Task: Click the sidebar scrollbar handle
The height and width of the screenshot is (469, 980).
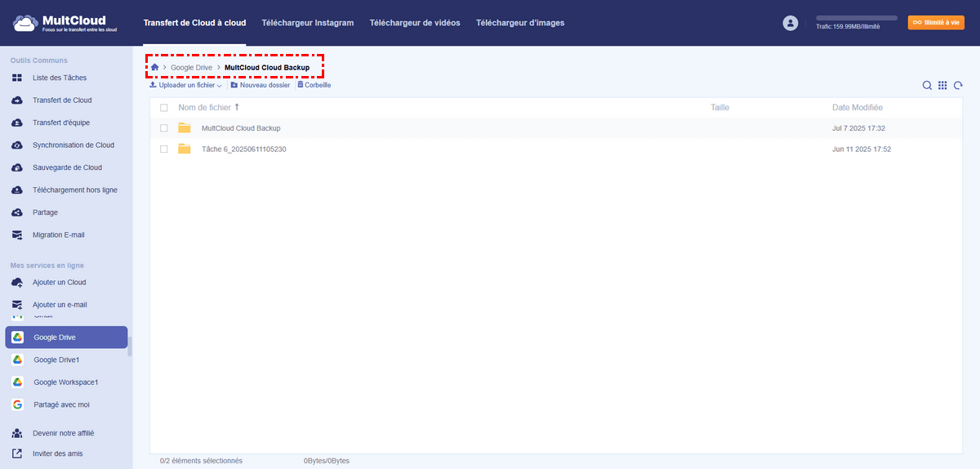Action: [x=130, y=346]
